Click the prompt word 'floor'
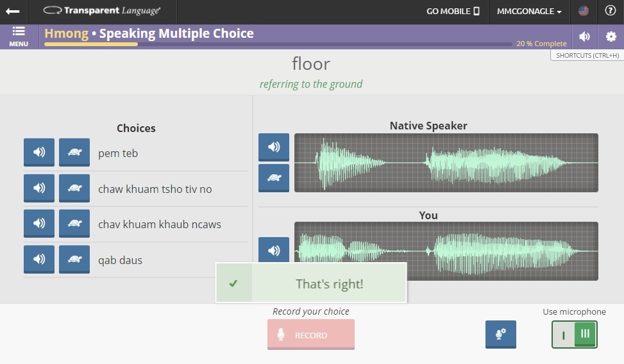Screen dimensions: 624x364 coord(311,64)
